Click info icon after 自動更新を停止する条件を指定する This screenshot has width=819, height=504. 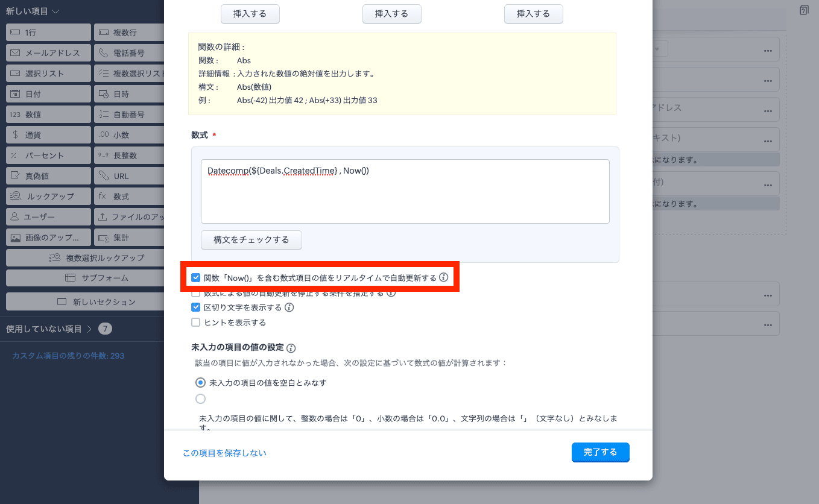391,293
